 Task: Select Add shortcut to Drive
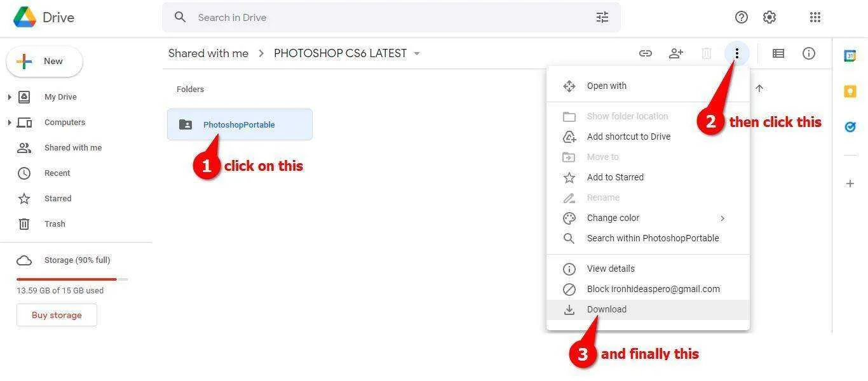click(x=648, y=137)
